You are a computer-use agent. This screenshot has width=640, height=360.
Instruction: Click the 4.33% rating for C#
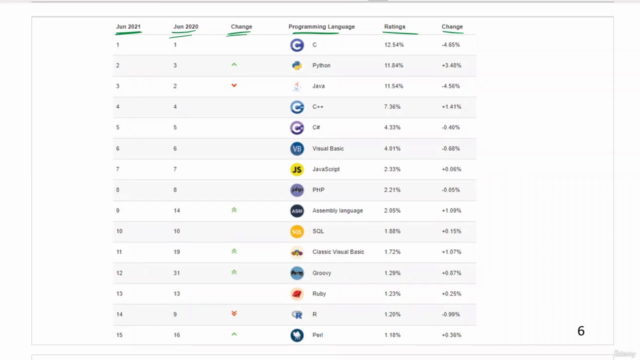[392, 128]
